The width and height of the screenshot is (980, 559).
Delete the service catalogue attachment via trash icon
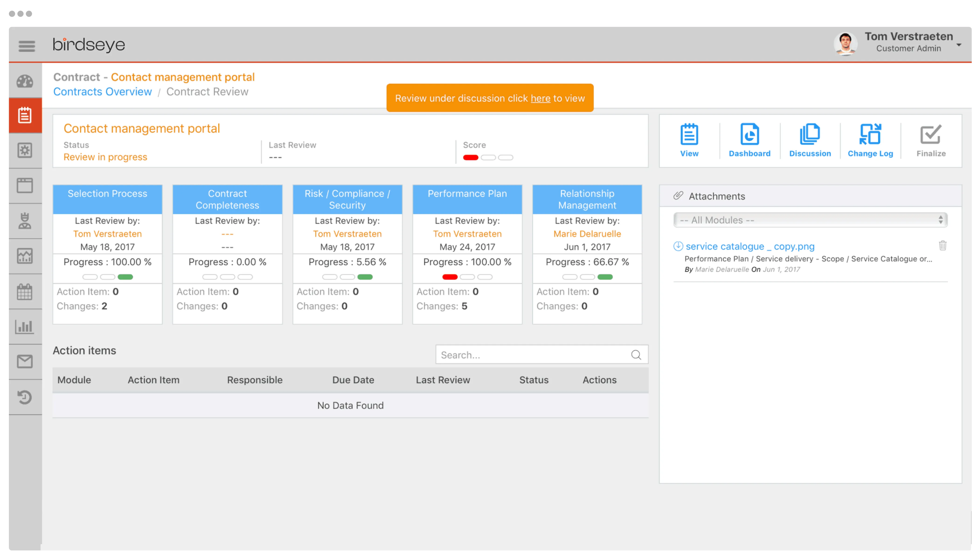(943, 245)
